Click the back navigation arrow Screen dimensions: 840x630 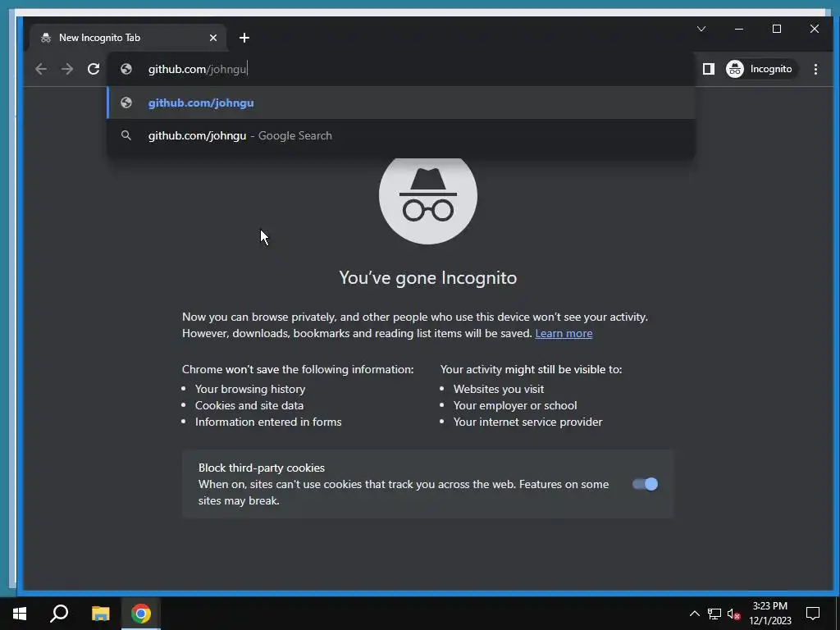(41, 69)
